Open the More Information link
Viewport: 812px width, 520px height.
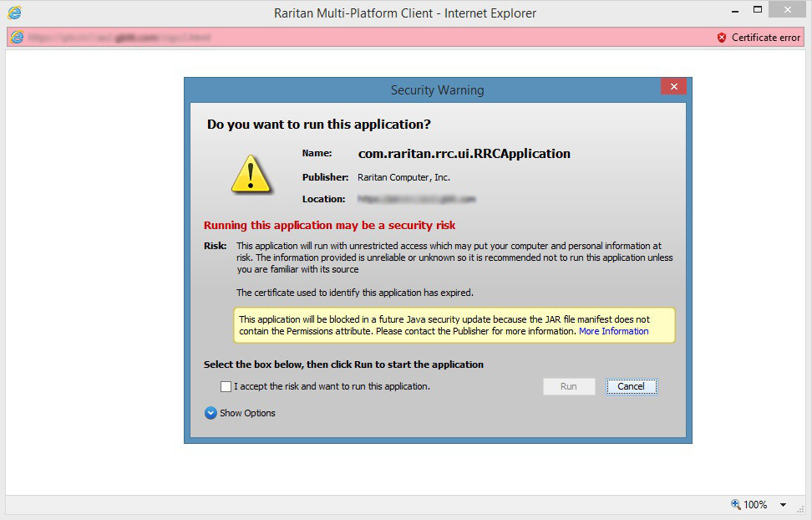coord(614,331)
